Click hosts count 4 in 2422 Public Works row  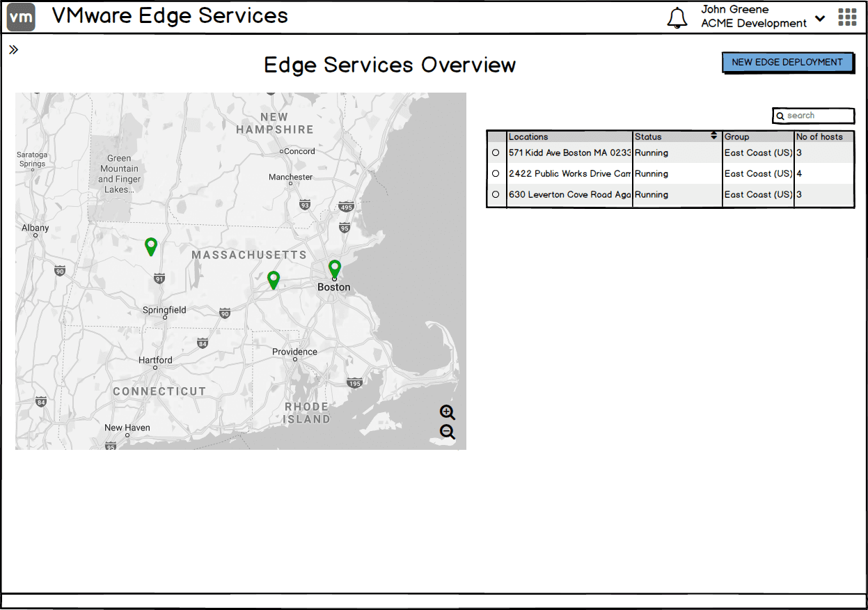(799, 173)
